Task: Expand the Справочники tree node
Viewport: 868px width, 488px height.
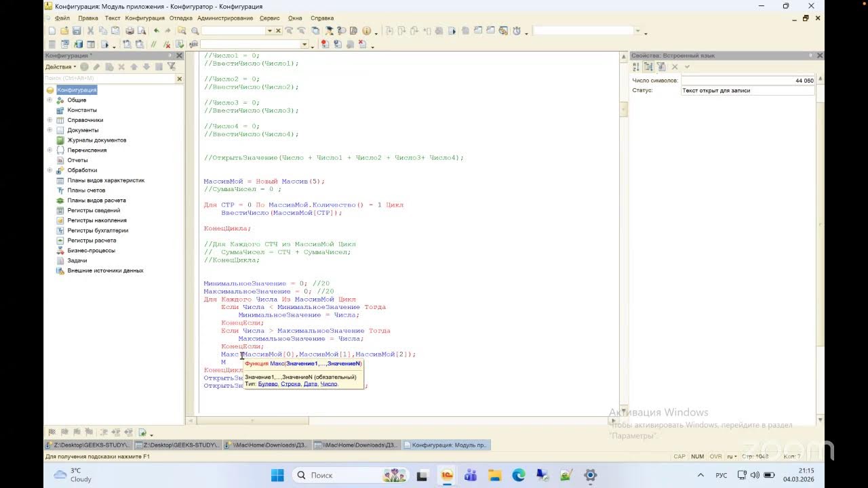Action: tap(50, 120)
